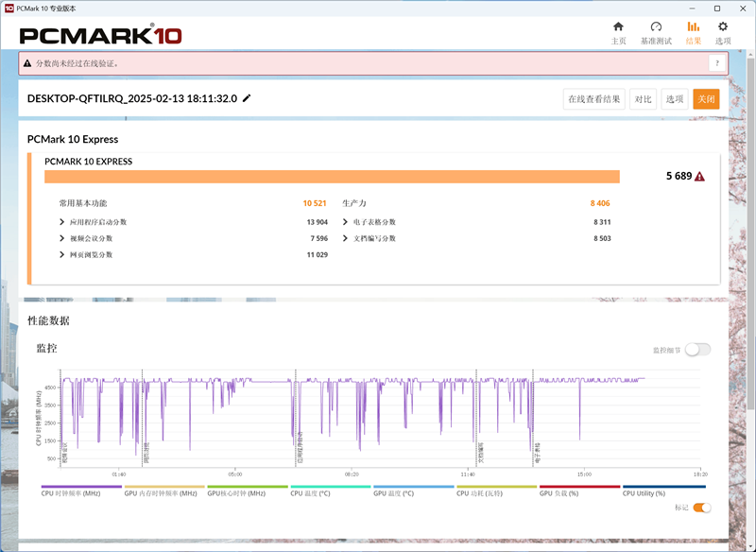Click the PCMark 10 logo
The width and height of the screenshot is (756, 552).
(x=100, y=36)
